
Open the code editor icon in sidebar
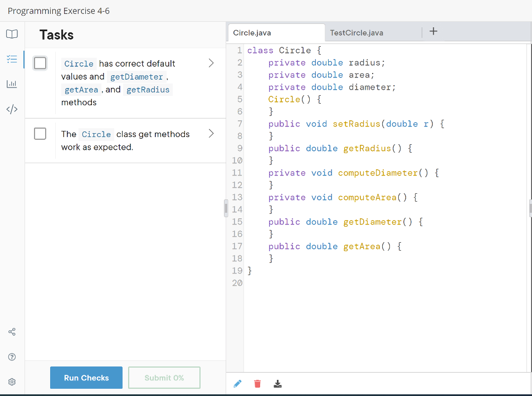[x=12, y=109]
